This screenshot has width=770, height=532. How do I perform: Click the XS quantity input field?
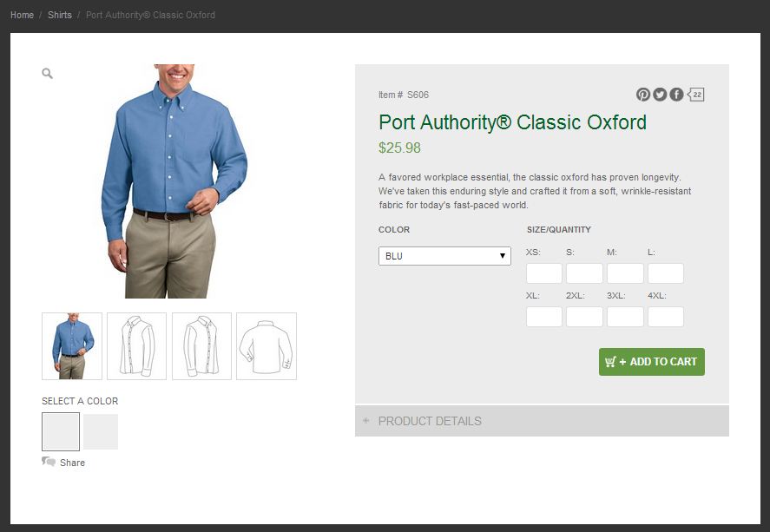[544, 273]
